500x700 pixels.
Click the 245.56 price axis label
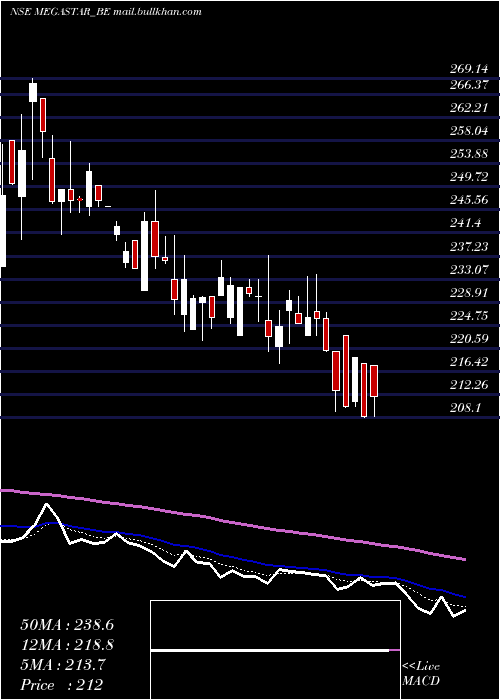[469, 200]
